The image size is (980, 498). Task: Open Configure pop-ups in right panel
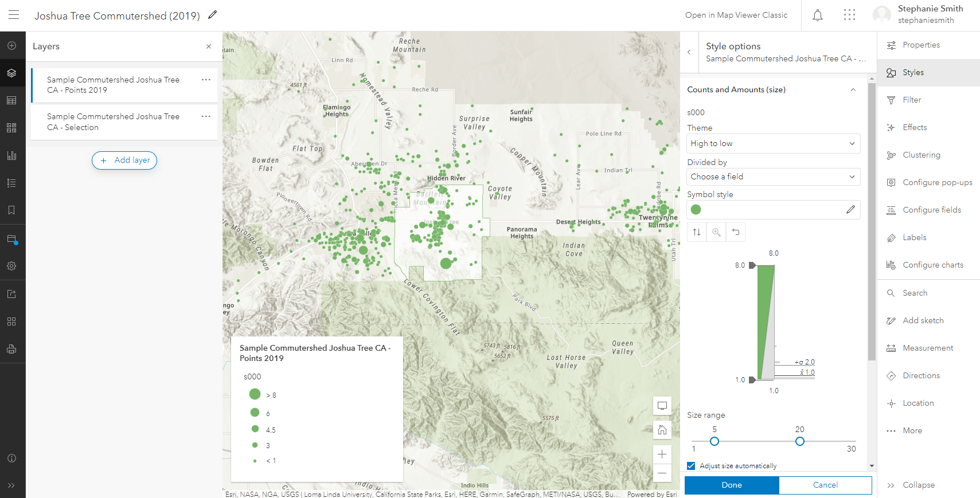[936, 182]
